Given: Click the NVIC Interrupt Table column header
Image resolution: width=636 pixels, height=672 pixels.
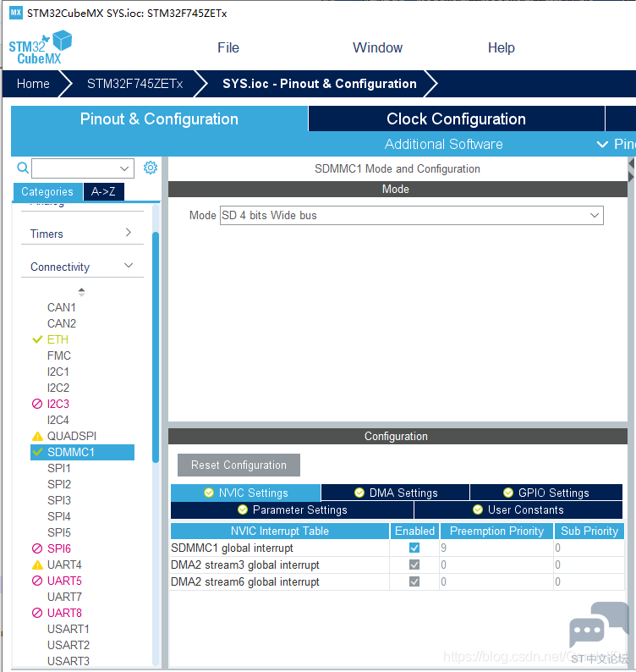Looking at the screenshot, I should tap(280, 531).
